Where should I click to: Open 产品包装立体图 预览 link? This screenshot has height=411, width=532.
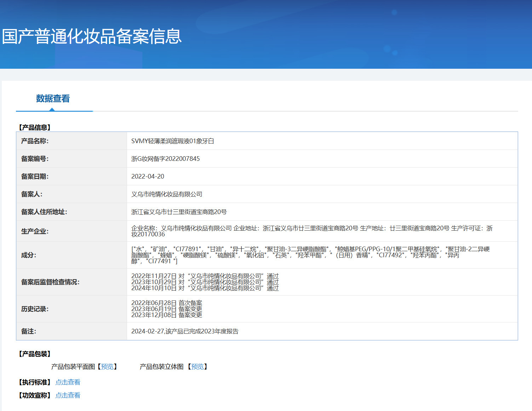pos(198,367)
